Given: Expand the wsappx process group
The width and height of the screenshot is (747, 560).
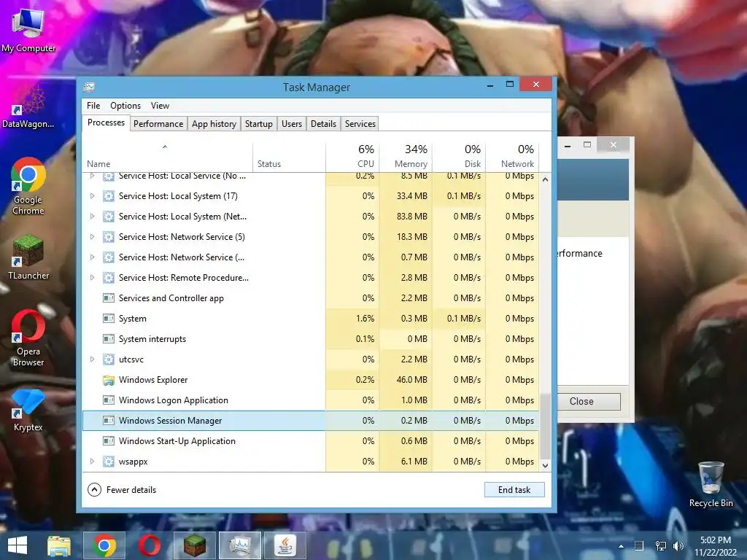Looking at the screenshot, I should pyautogui.click(x=93, y=462).
